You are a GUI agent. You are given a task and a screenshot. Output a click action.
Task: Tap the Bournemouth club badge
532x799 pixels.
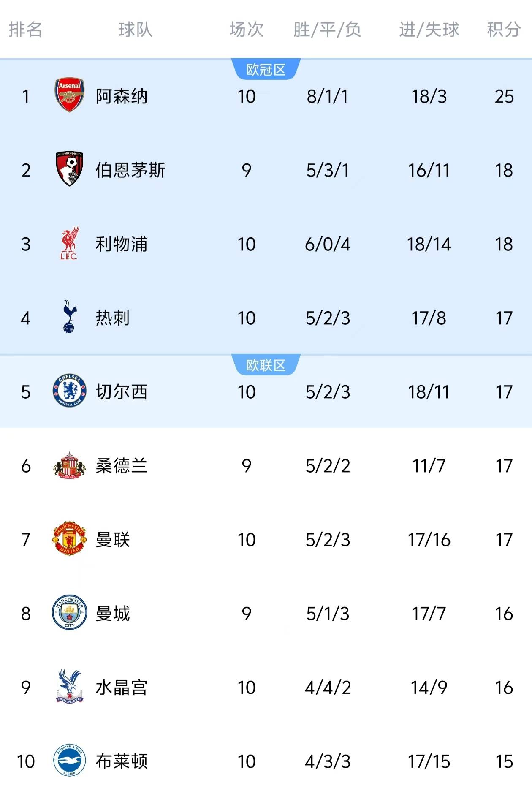point(69,169)
